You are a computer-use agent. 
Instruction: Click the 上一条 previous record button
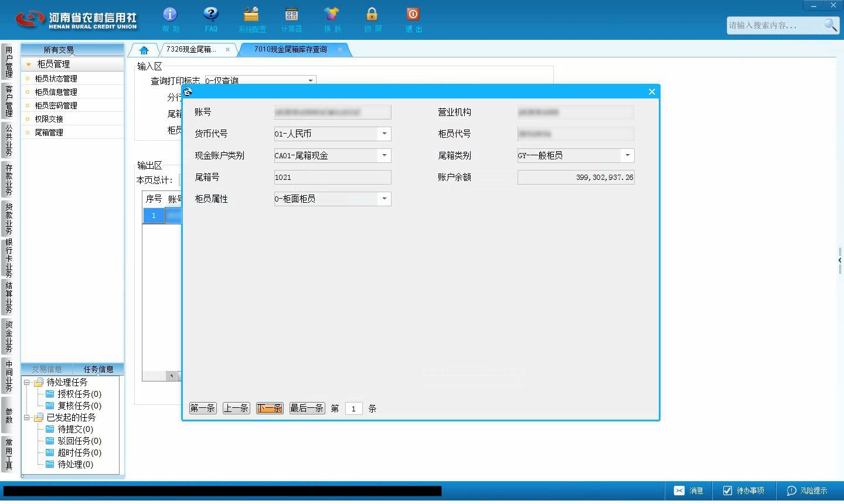pos(236,408)
